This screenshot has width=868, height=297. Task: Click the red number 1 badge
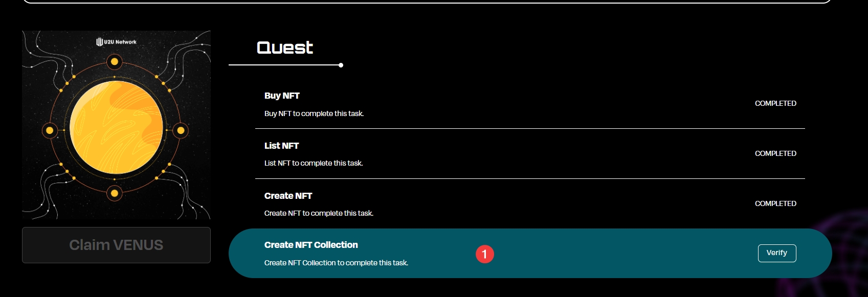point(484,254)
